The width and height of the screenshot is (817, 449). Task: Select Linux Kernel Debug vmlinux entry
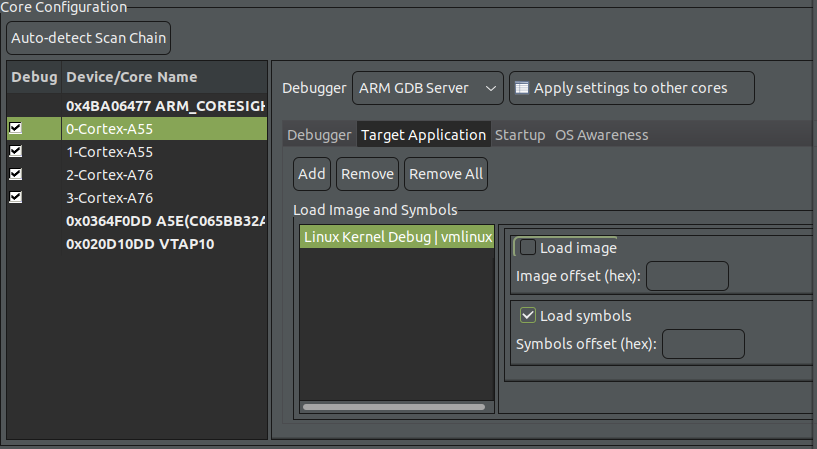point(397,237)
